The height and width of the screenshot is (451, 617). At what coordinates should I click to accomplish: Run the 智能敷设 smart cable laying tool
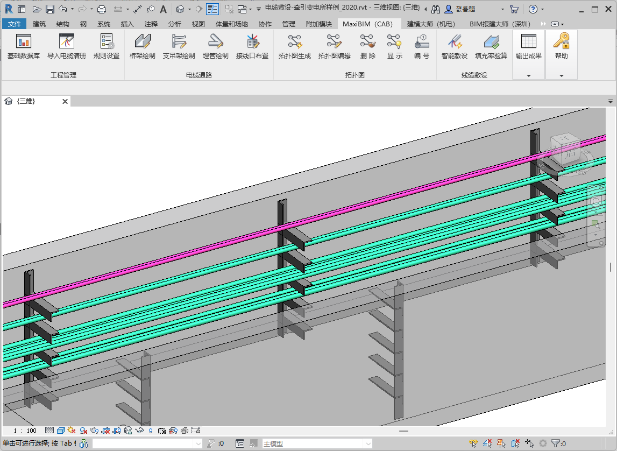(455, 44)
